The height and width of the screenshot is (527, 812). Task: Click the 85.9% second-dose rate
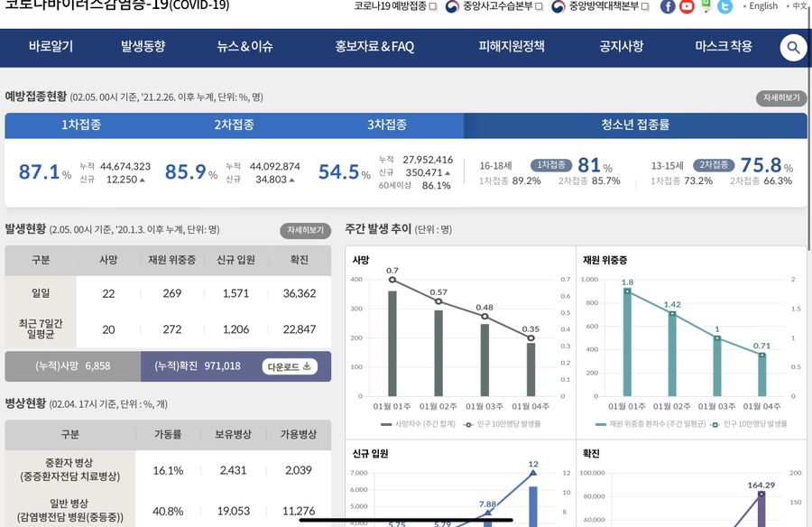(x=190, y=172)
